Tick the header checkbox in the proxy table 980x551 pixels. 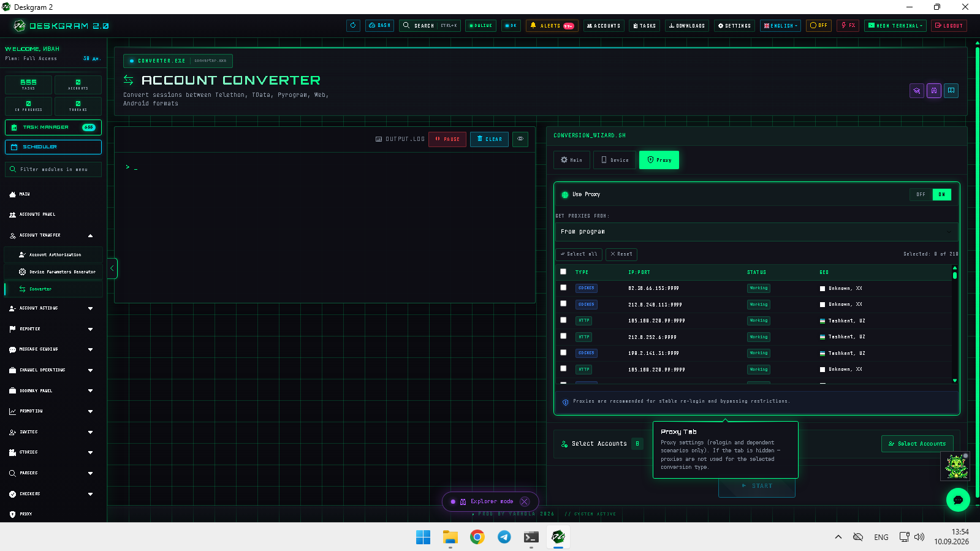pyautogui.click(x=563, y=272)
